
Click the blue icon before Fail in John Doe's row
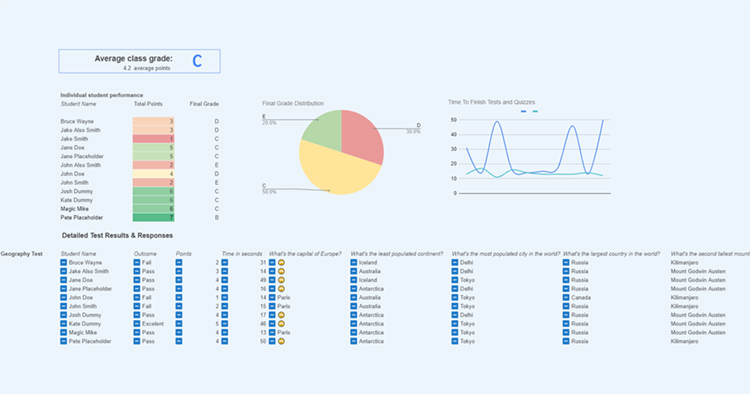tap(137, 297)
